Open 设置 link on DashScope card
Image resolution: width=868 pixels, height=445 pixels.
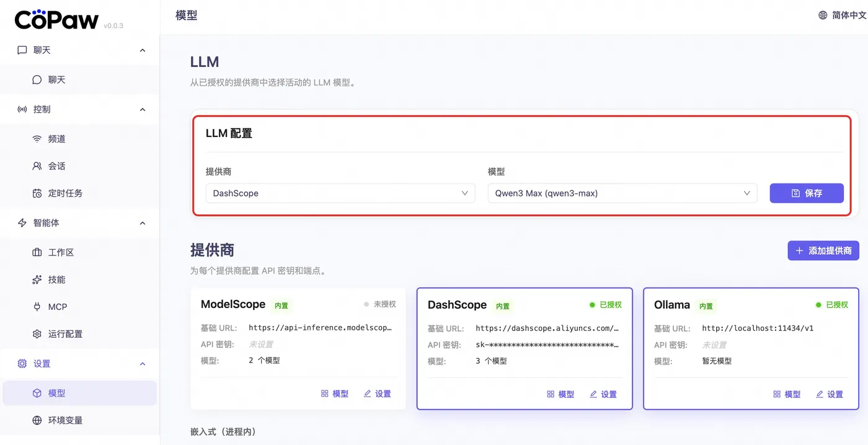click(603, 394)
